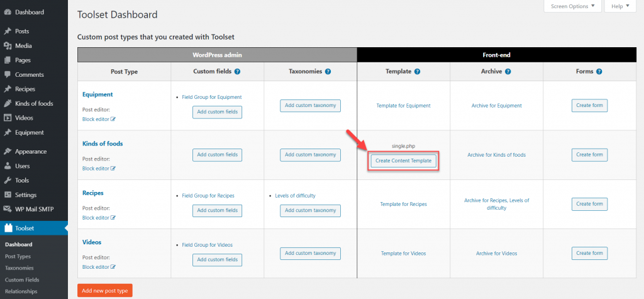
Task: Open Levels of difficulty taxonomy link
Action: point(296,196)
